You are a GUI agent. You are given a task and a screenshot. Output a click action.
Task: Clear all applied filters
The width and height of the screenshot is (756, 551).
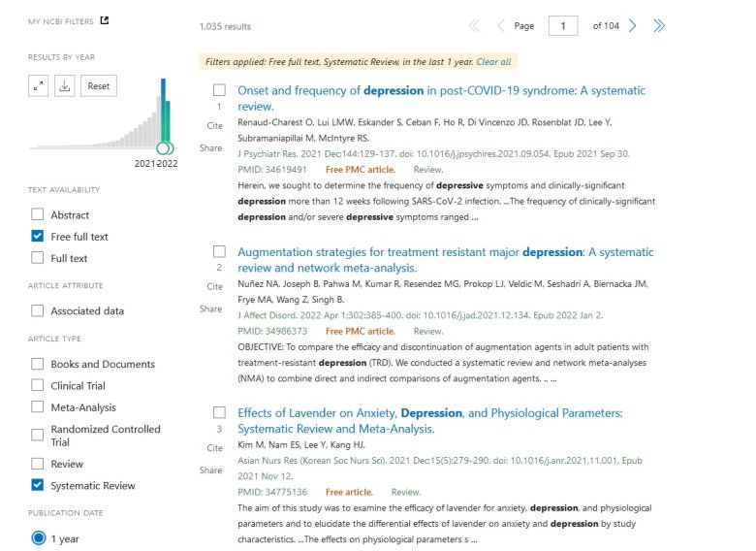click(x=493, y=62)
